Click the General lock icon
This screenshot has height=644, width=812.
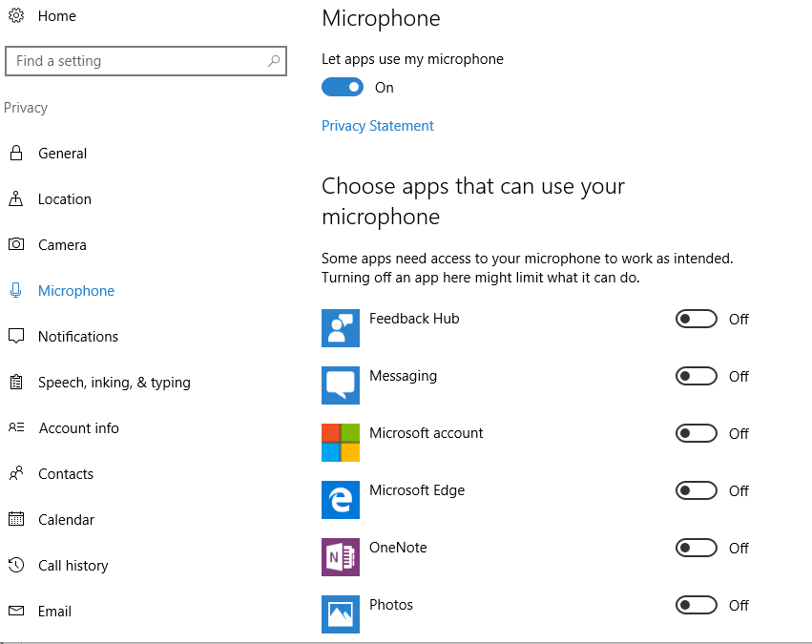[16, 154]
